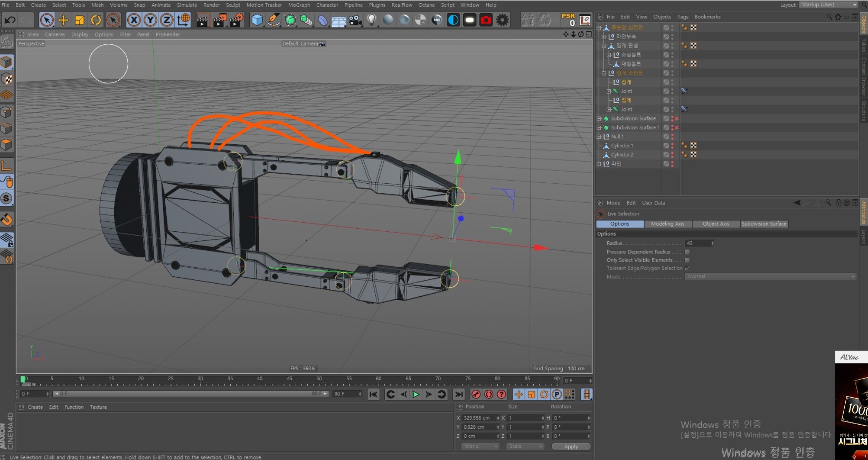Open the Octane settings gear
The image size is (868, 460).
pyautogui.click(x=503, y=20)
